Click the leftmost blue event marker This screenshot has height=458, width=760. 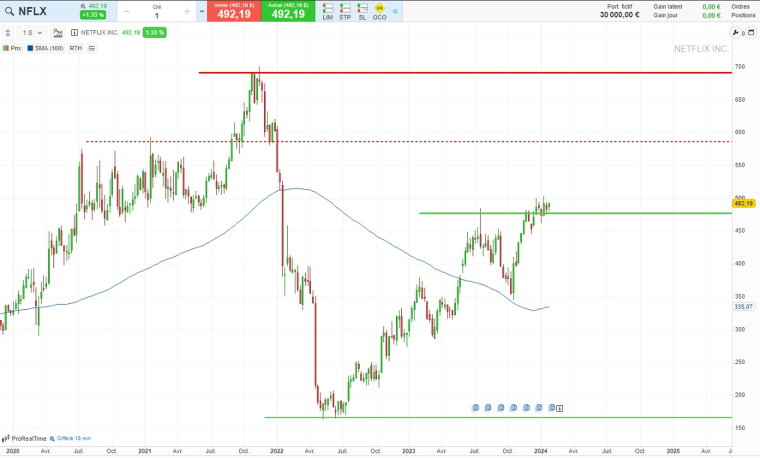[475, 408]
